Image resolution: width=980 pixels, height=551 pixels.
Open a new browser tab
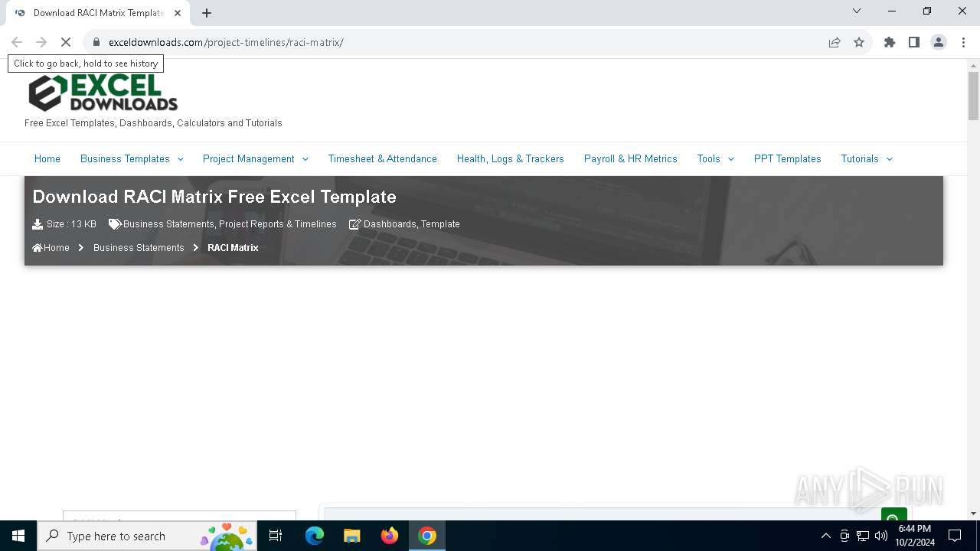coord(207,13)
